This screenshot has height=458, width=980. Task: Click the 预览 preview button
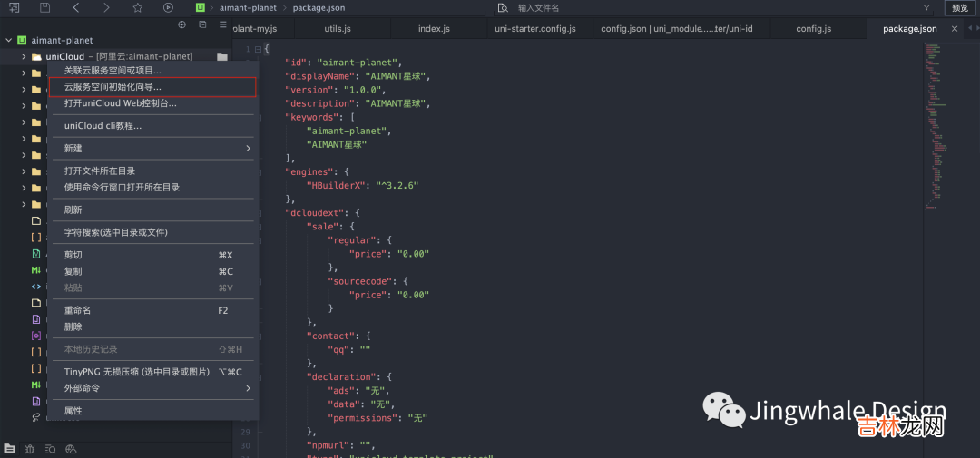point(959,8)
